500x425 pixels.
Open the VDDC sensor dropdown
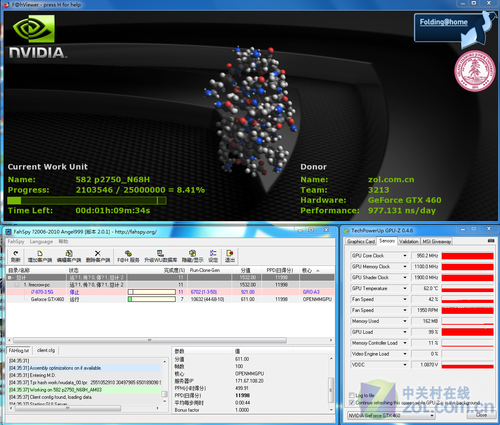pos(405,365)
